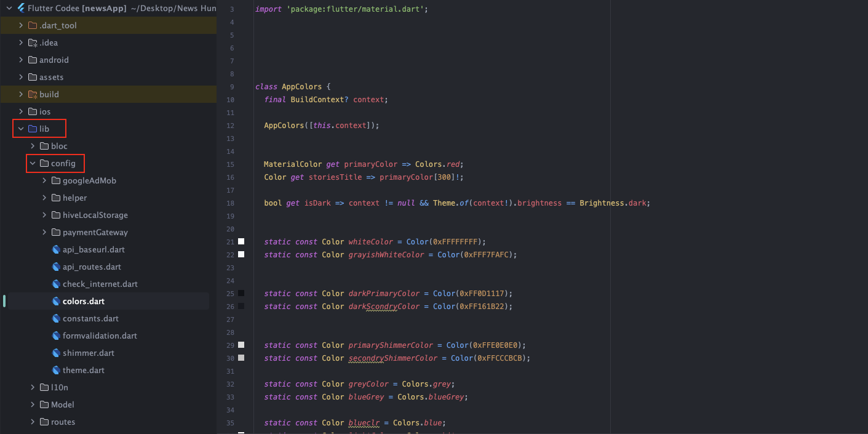Click the build folder icon
868x434 pixels.
point(33,95)
